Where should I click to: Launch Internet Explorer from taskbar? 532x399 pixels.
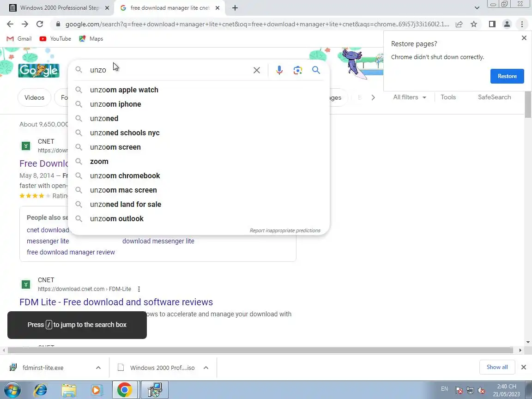(40, 390)
